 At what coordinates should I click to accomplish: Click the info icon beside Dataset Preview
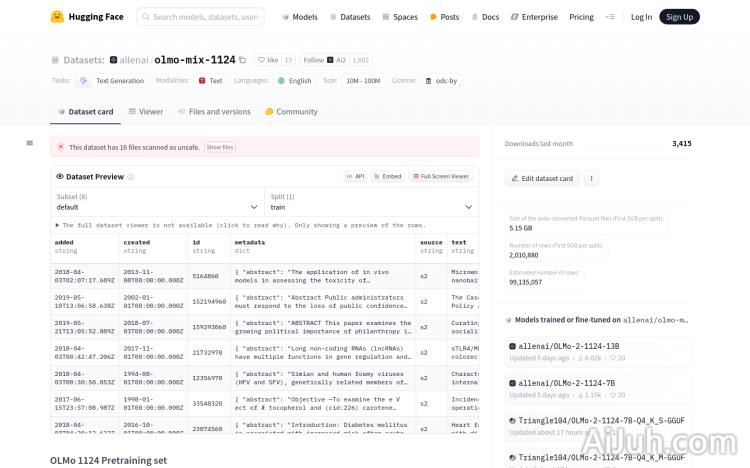[130, 176]
